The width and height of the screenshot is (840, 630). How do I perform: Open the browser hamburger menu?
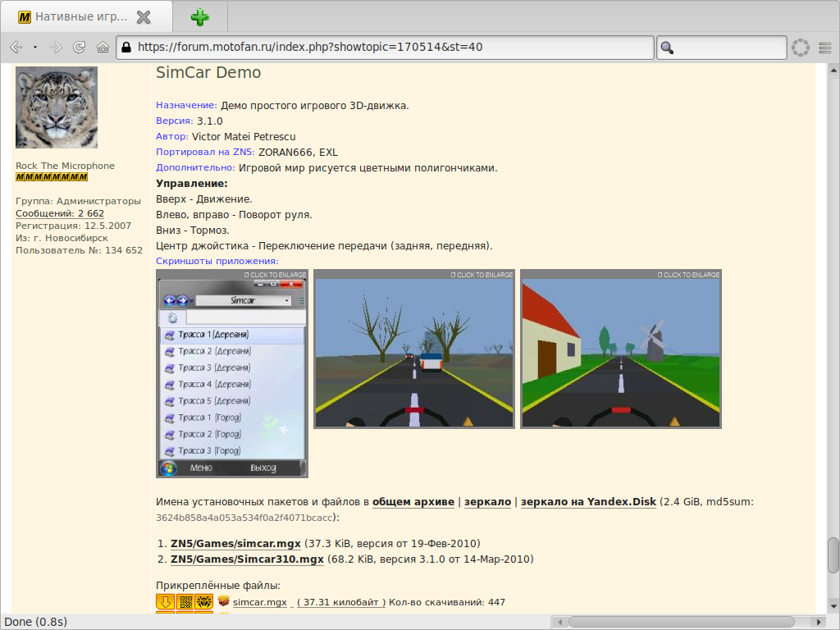[x=824, y=48]
